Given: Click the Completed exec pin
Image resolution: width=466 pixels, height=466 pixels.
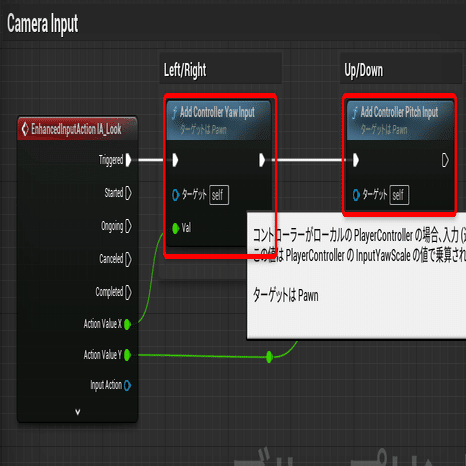Looking at the screenshot, I should pyautogui.click(x=128, y=292).
